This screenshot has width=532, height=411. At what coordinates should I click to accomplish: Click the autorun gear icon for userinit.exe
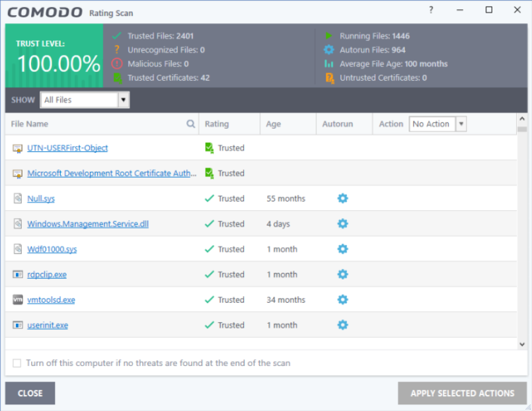pyautogui.click(x=343, y=325)
